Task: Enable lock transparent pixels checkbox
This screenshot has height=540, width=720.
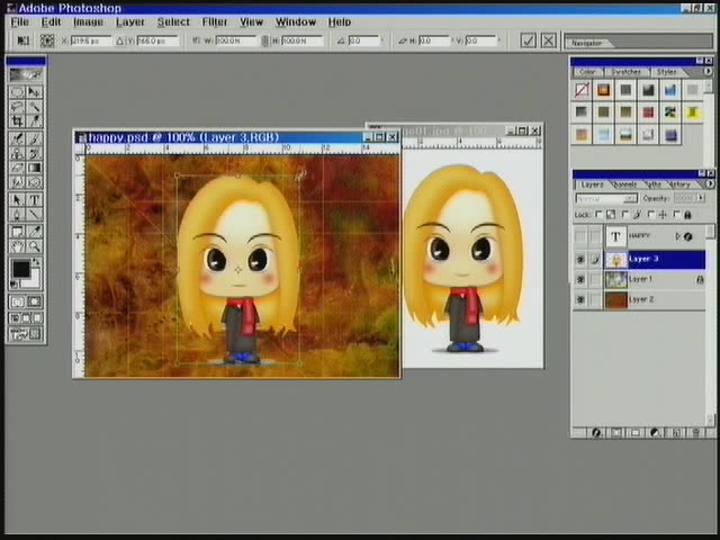Action: tap(599, 214)
